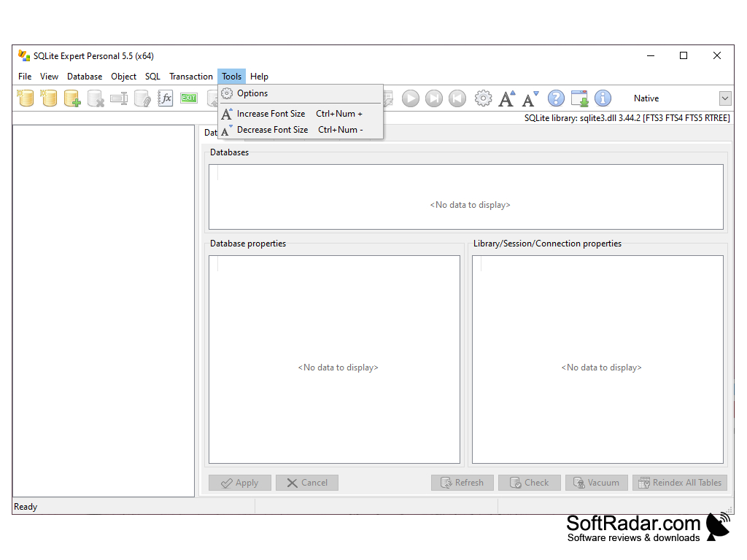Click the greyed skip-forward toolbar icon
Screen dimensions: 747x560
[x=434, y=98]
